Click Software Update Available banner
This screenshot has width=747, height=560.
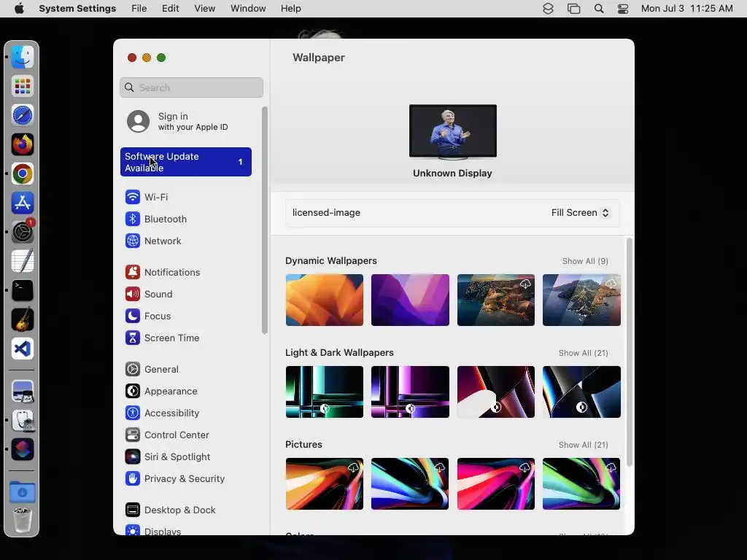pos(186,162)
